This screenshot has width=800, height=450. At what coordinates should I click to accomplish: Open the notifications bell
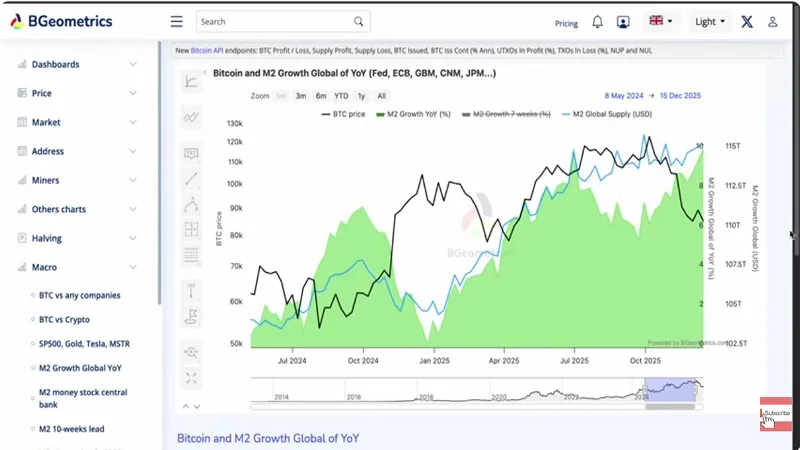[x=597, y=22]
